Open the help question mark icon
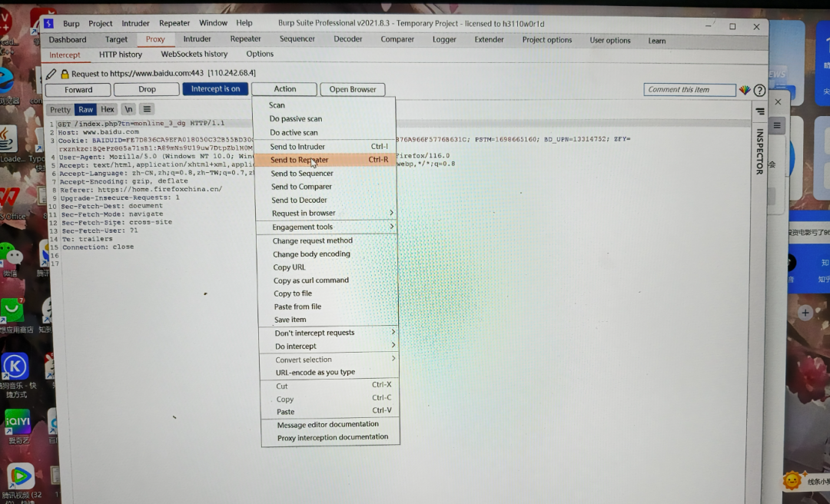This screenshot has width=830, height=504. (759, 90)
